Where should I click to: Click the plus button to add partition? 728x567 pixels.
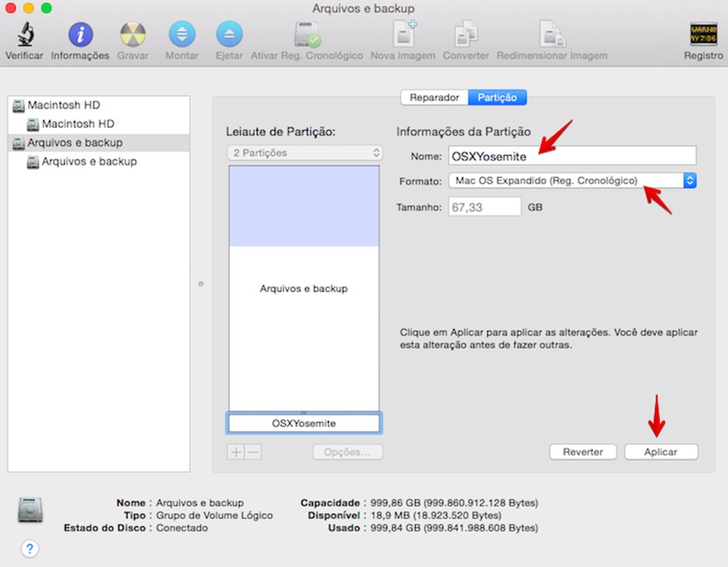(x=236, y=452)
